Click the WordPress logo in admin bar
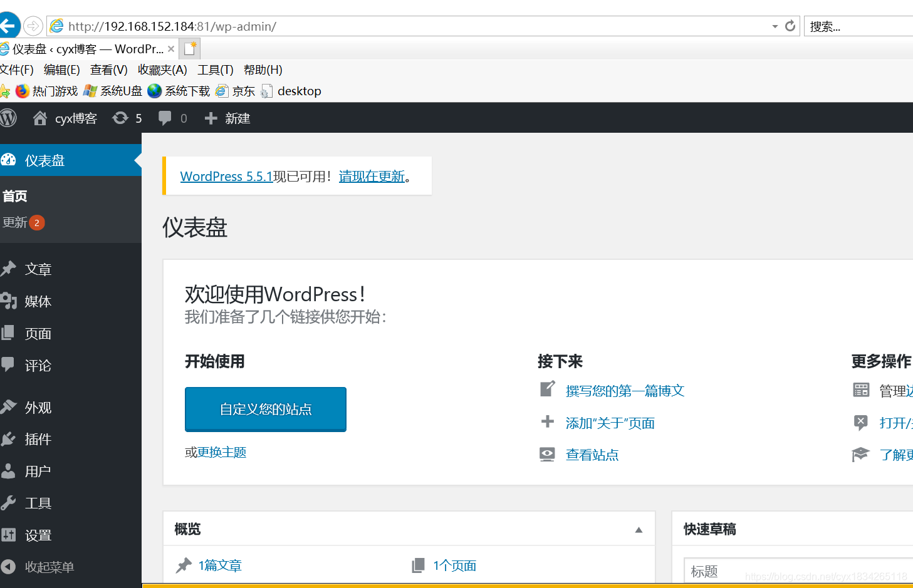 [8, 118]
